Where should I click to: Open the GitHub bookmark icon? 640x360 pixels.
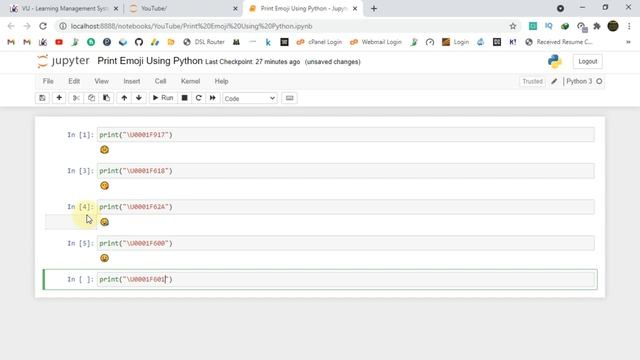pos(139,42)
